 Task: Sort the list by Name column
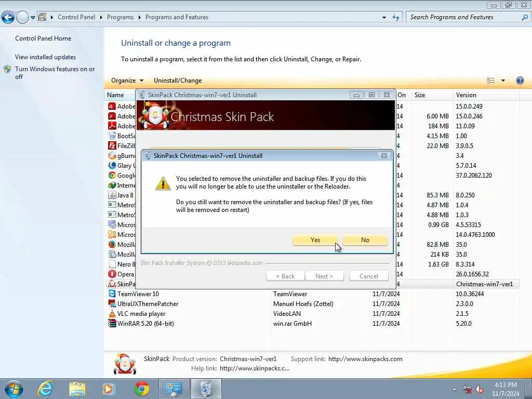click(x=115, y=95)
